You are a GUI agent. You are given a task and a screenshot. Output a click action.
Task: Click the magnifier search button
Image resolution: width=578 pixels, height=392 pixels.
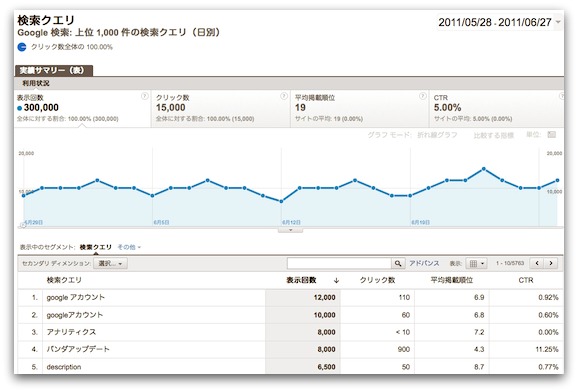[398, 263]
